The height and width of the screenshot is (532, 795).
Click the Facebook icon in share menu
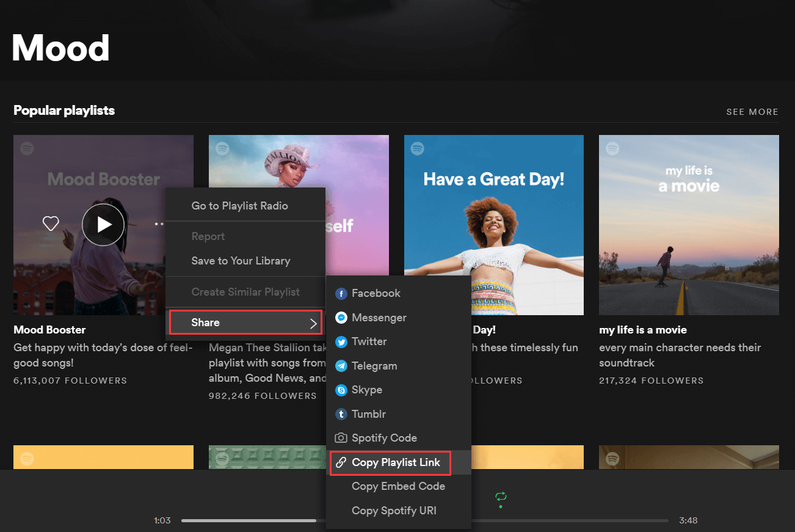(x=341, y=293)
